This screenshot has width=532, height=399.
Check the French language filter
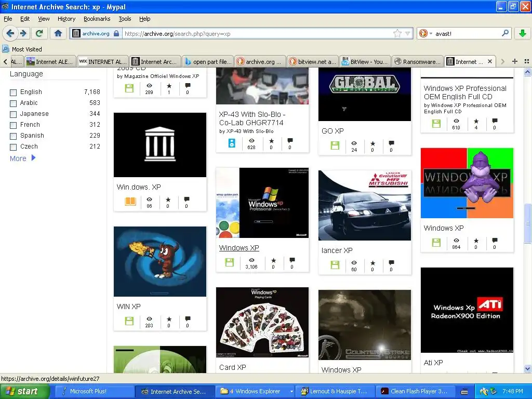13,125
